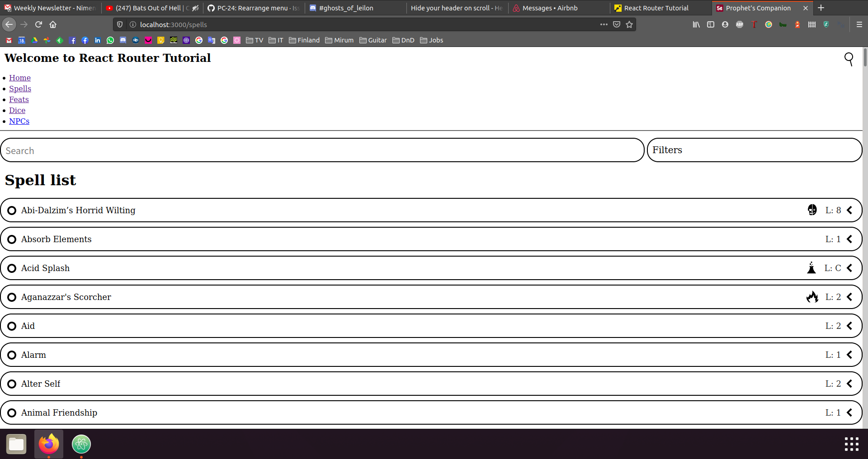Click the concentration icon on Acid Splash
Screen dimensions: 868x459
pos(811,267)
